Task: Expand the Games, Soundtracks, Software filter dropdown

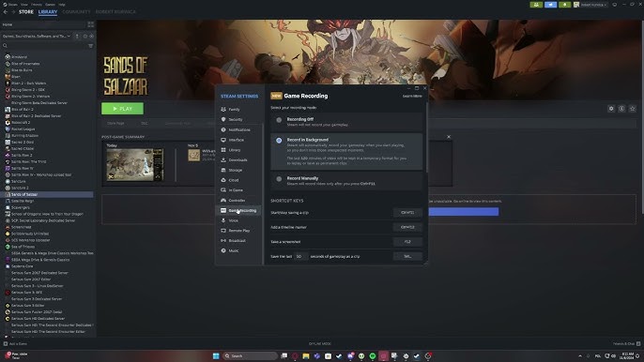Action: click(37, 37)
